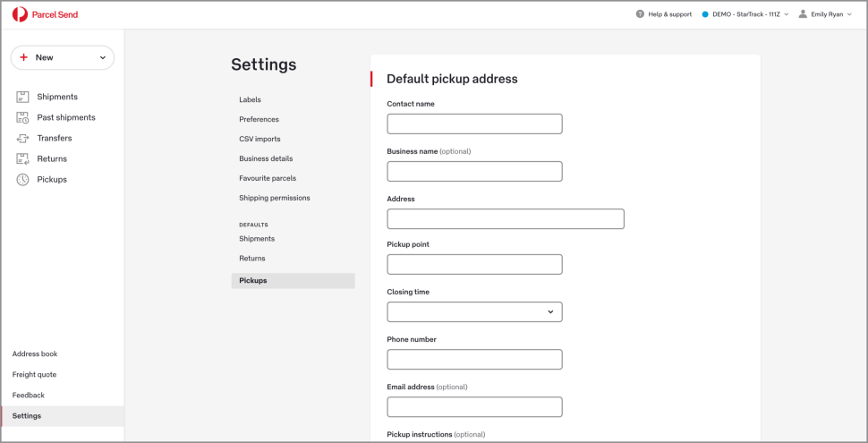
Task: Go to Labels settings section
Action: [250, 99]
